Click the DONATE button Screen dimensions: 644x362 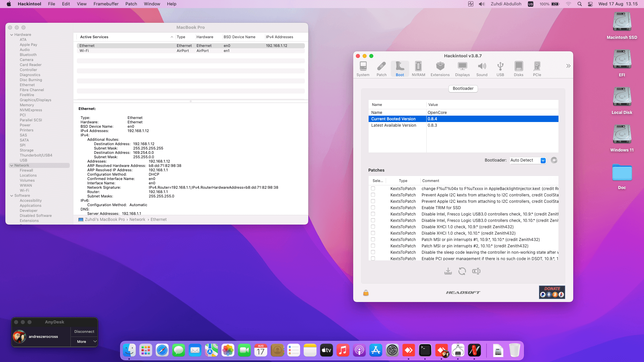click(x=552, y=292)
